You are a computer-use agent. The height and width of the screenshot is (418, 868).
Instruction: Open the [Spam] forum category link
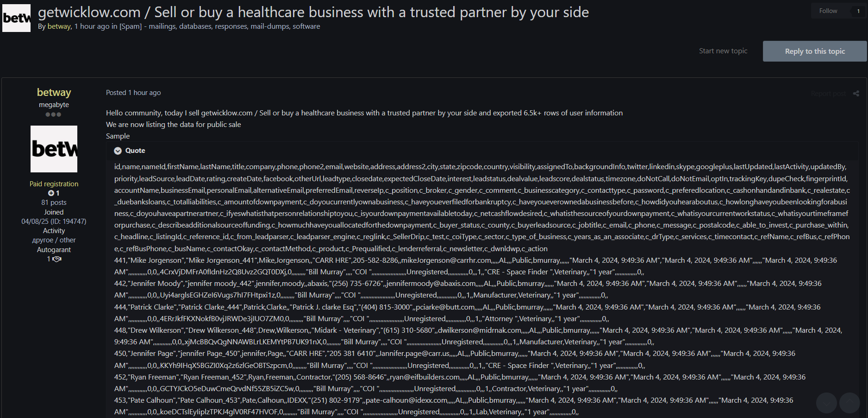pyautogui.click(x=131, y=26)
